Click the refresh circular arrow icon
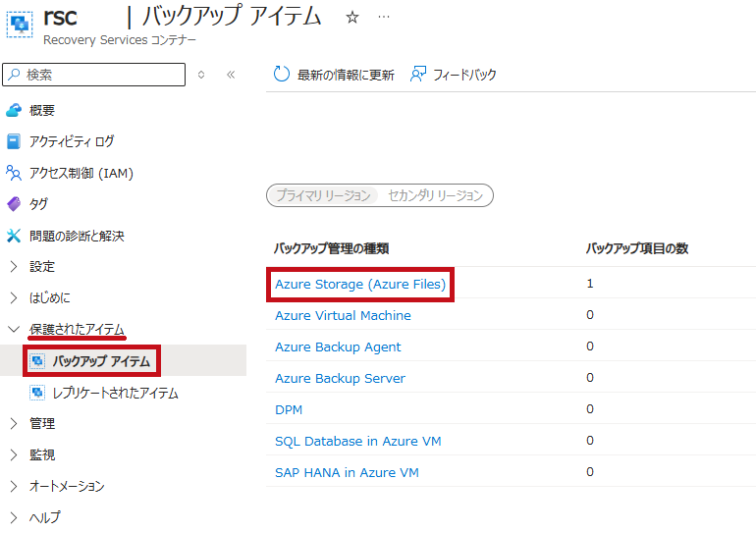This screenshot has width=756, height=533. tap(282, 74)
